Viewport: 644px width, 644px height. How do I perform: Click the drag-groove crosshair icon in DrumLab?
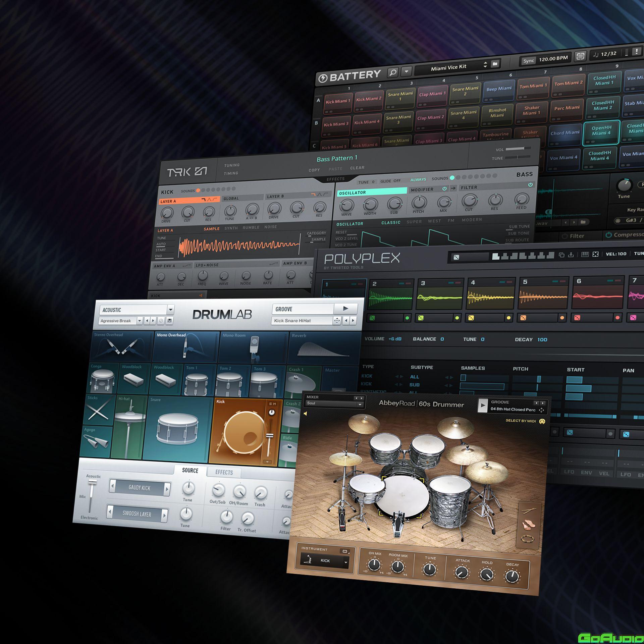click(336, 320)
